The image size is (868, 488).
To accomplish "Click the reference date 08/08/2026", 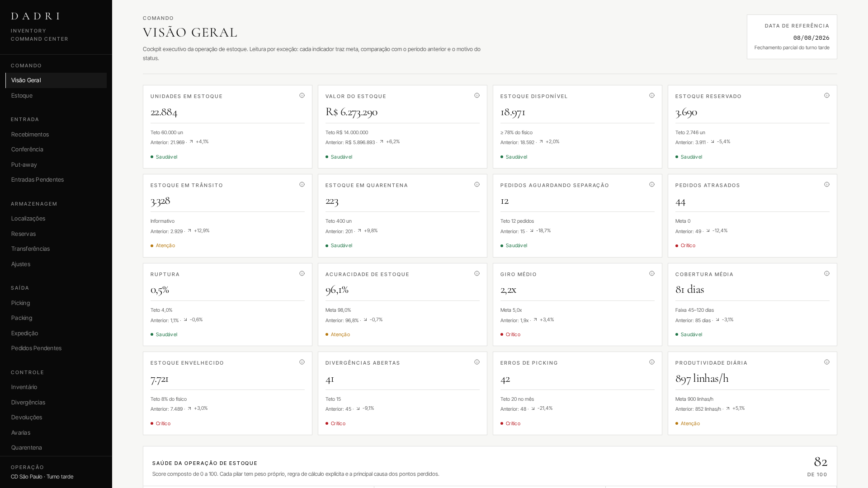I will [811, 38].
